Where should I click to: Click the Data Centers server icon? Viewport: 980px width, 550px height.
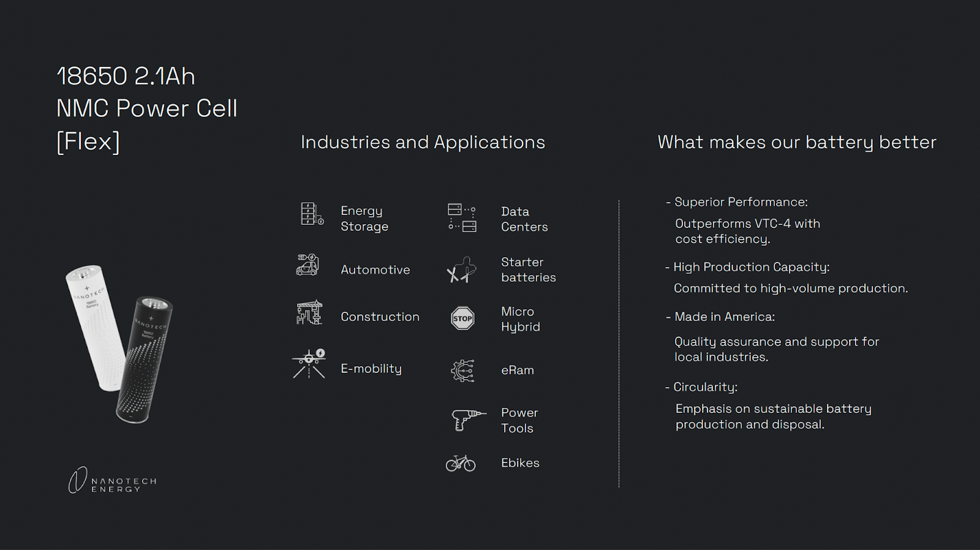(x=462, y=218)
